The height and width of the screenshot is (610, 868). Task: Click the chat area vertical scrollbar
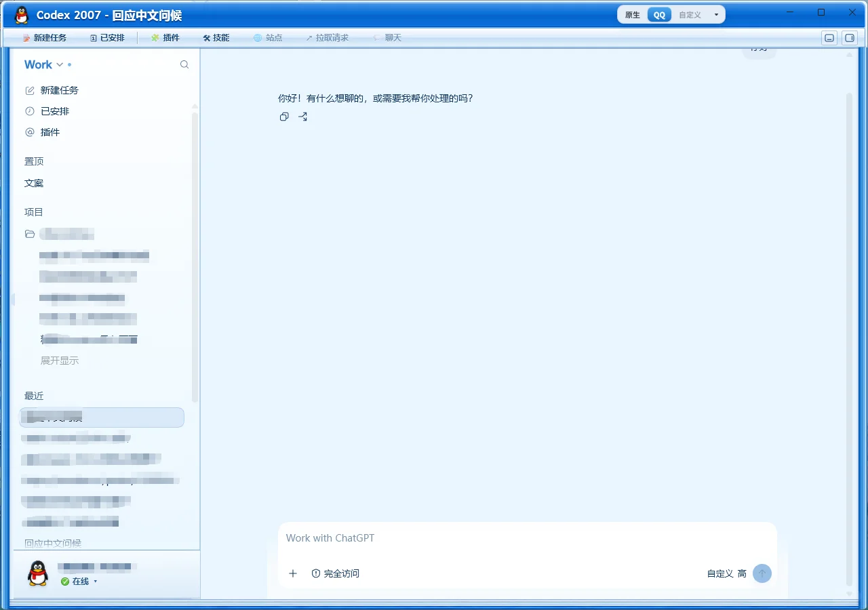click(x=849, y=339)
